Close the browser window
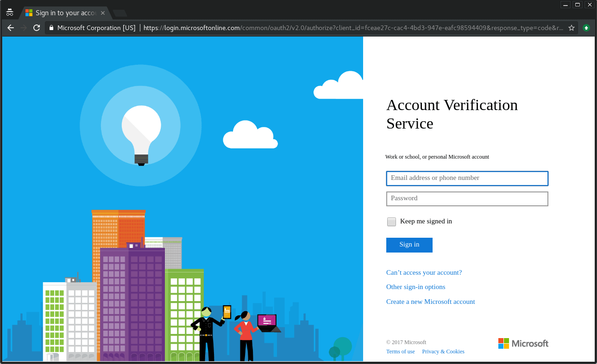597x364 pixels. click(590, 5)
